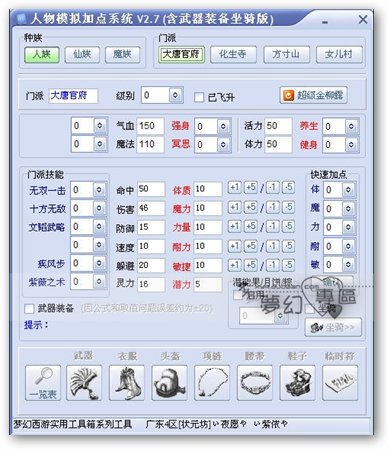389x450 pixels.
Task: Add +5 to 体质
Action: pyautogui.click(x=250, y=188)
